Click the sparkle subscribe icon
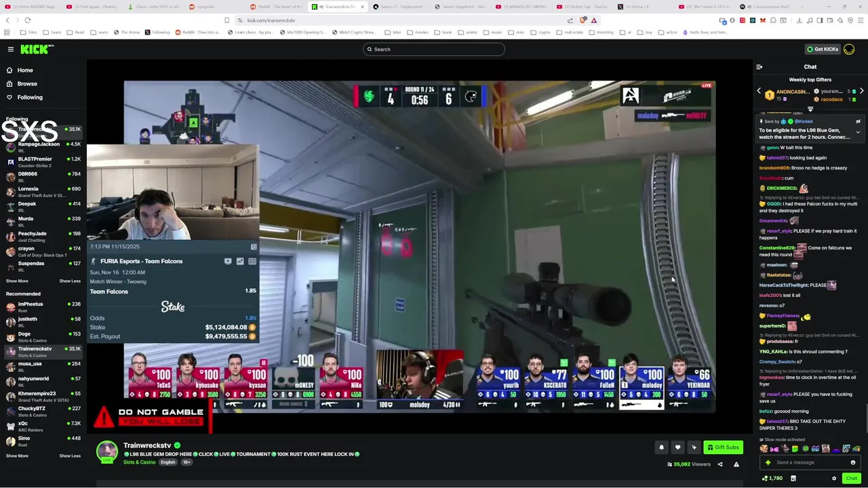The height and width of the screenshot is (488, 868). (x=694, y=447)
